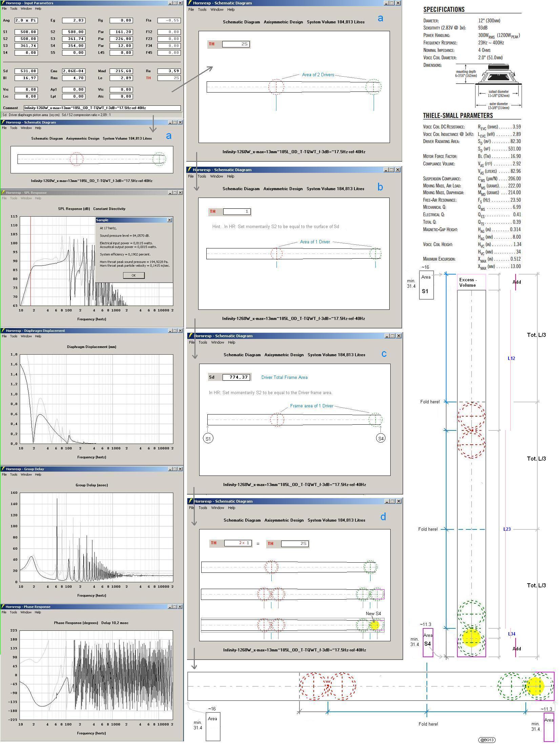This screenshot has width=560, height=747.
Task: Select the Par field showing 161,20
Action: tap(121, 32)
